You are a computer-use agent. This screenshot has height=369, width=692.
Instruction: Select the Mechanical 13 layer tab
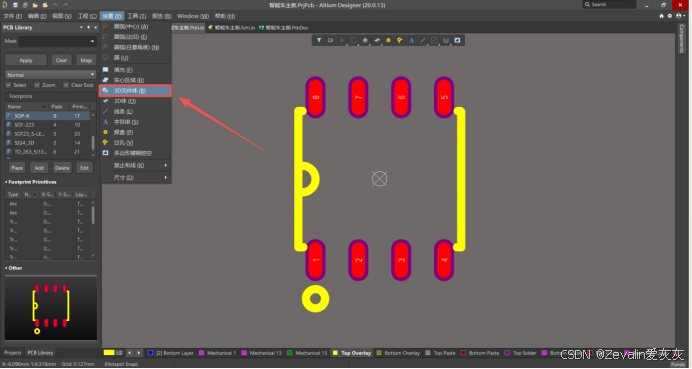click(x=262, y=353)
